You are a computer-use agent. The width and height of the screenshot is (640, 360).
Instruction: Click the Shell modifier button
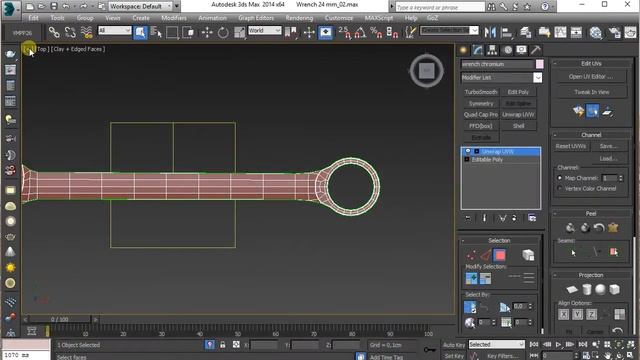518,126
